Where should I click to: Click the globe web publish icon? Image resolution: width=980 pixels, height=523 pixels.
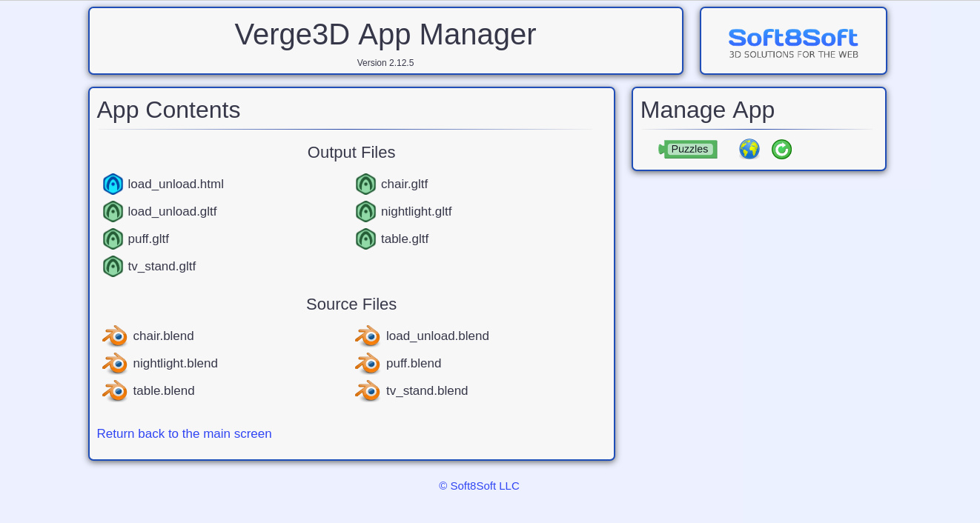point(749,149)
